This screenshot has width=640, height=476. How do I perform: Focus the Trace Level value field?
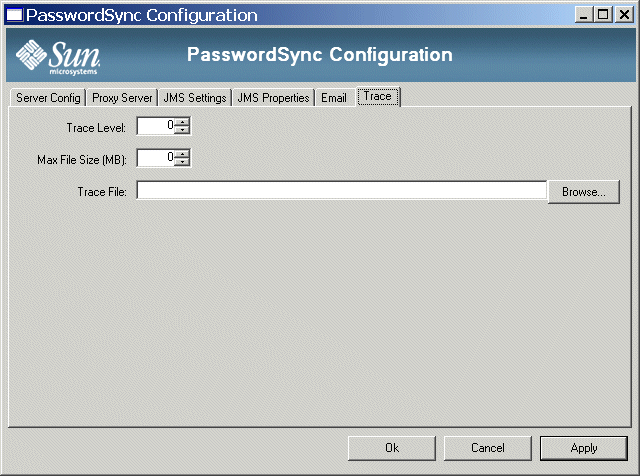[x=156, y=126]
